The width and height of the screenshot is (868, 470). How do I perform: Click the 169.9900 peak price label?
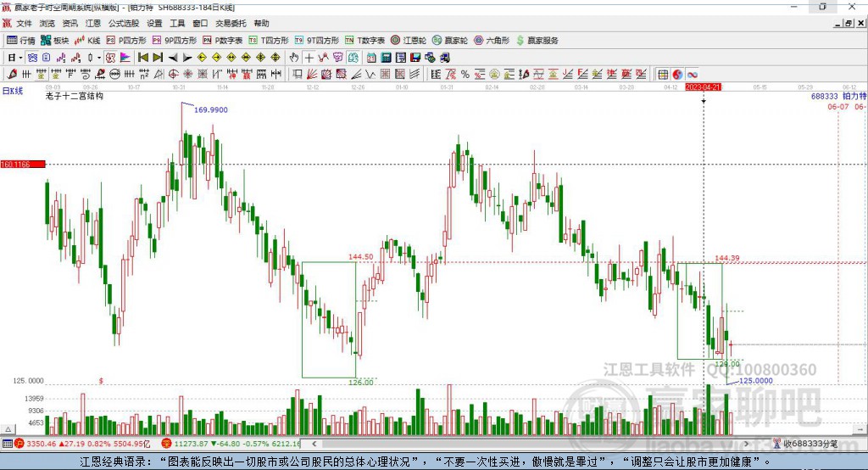coord(210,109)
